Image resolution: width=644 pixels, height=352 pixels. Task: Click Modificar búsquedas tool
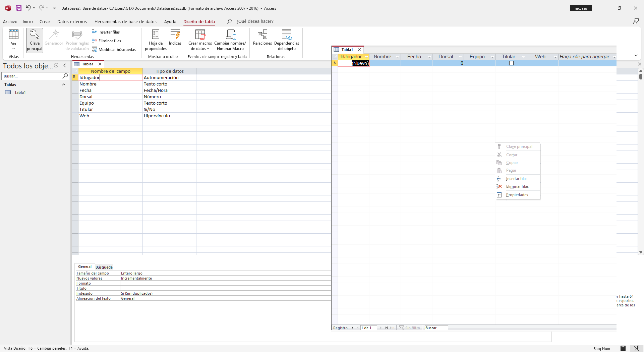coord(114,50)
